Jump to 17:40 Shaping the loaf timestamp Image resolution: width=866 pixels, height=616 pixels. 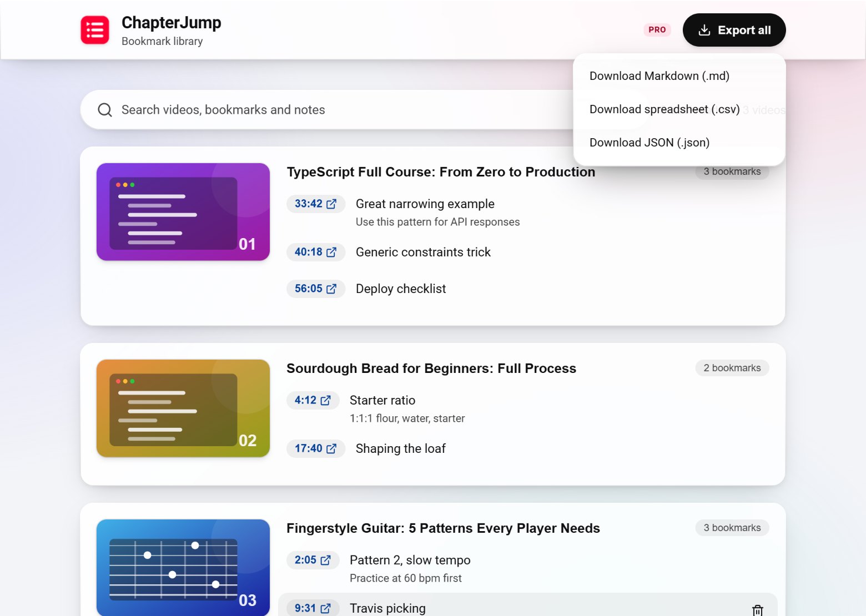tap(315, 448)
